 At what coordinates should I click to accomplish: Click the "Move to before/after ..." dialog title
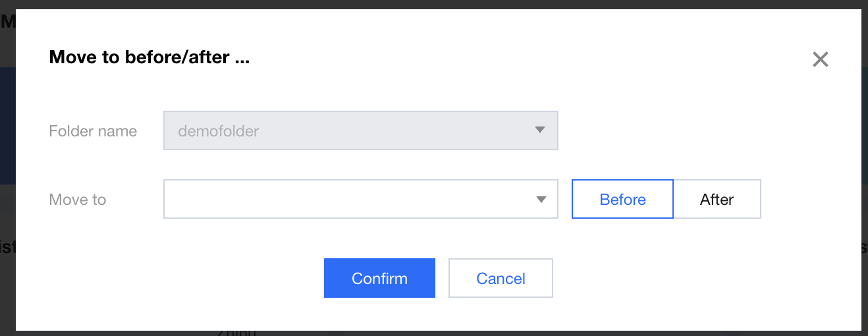(x=149, y=57)
